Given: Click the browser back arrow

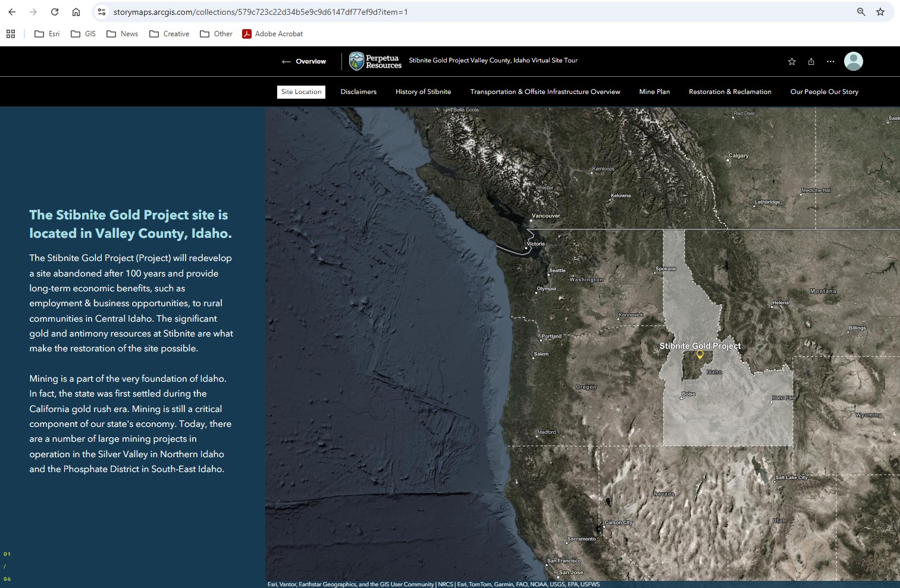Looking at the screenshot, I should pyautogui.click(x=12, y=12).
